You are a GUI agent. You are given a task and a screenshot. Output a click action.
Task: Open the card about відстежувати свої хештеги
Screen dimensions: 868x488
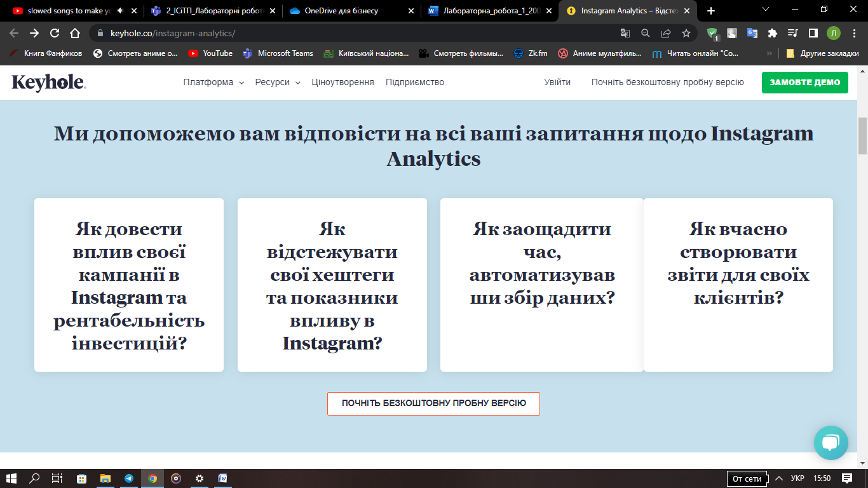tap(332, 285)
